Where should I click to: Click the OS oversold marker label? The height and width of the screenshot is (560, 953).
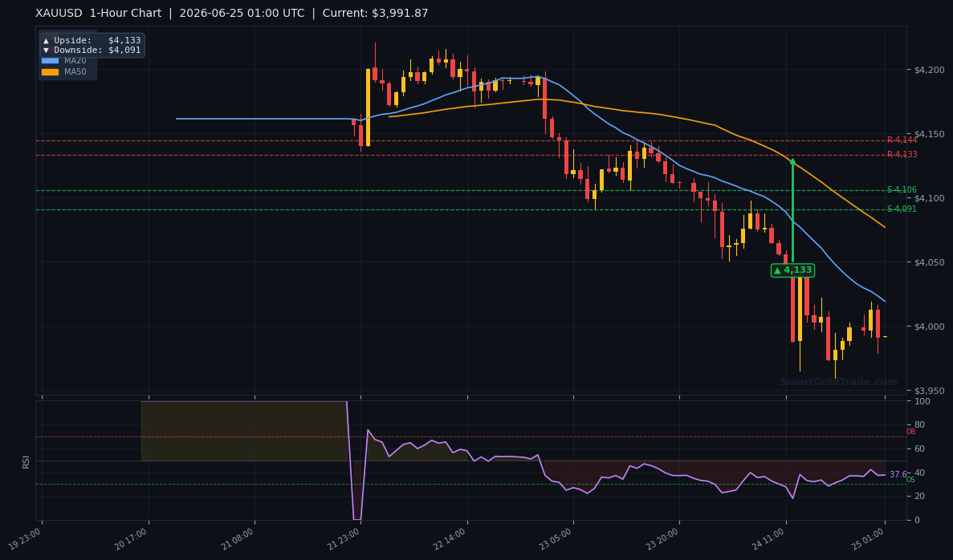click(910, 480)
